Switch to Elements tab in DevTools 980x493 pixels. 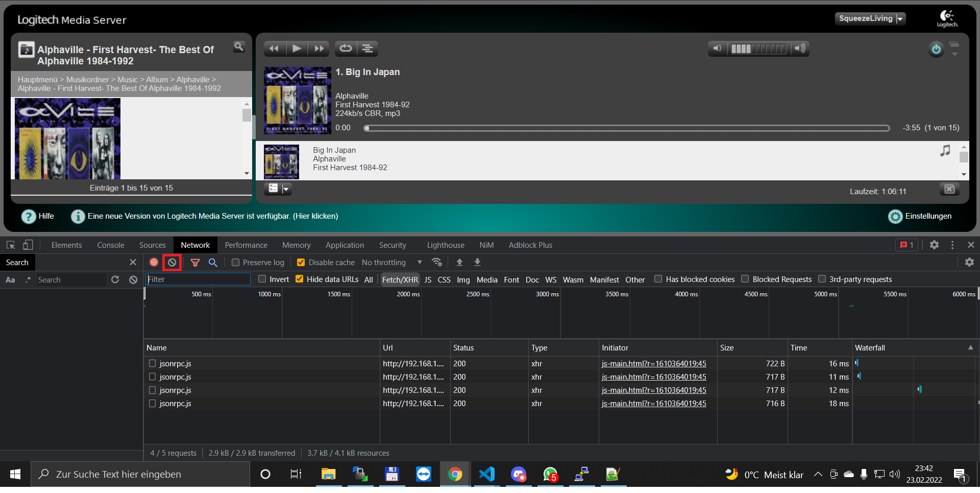(x=66, y=245)
